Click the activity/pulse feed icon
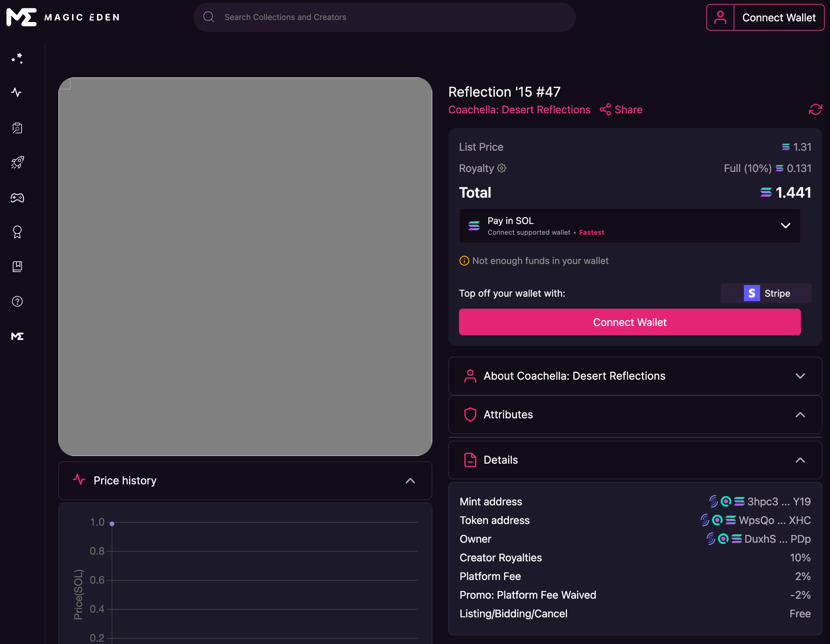The image size is (830, 644). [x=18, y=92]
